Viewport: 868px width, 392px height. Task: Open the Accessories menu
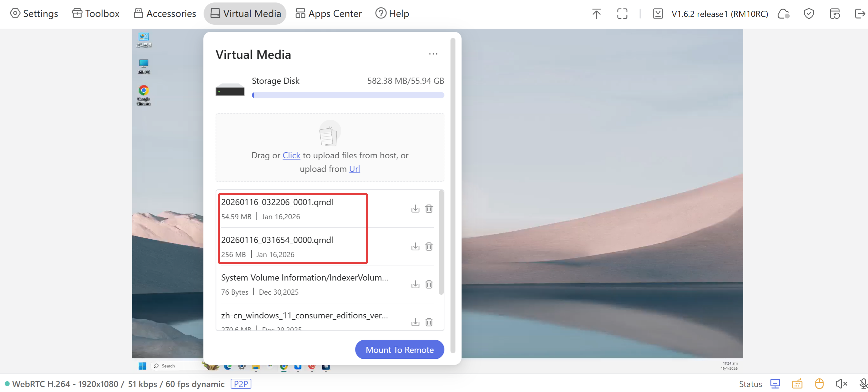point(165,14)
